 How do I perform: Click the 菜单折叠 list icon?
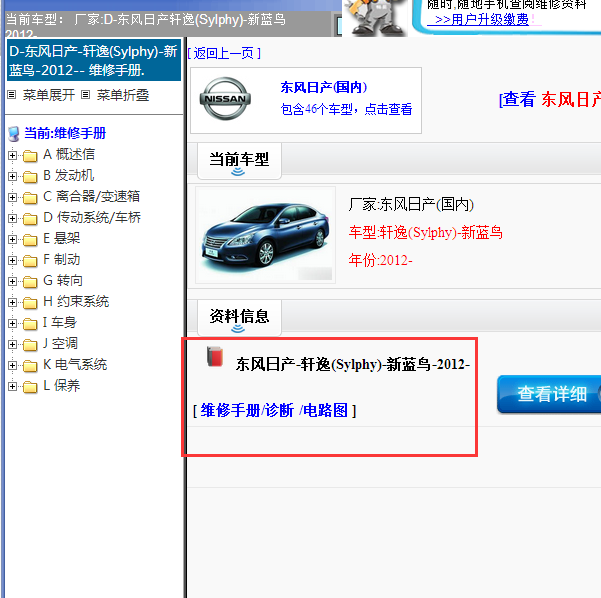tap(85, 94)
